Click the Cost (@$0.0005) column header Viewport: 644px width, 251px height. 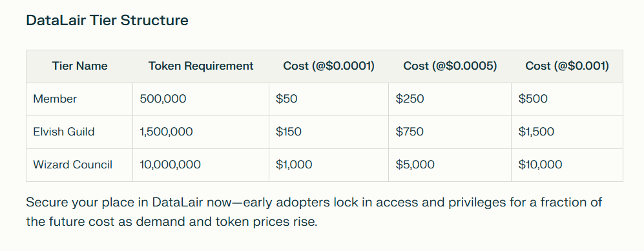[x=450, y=66]
